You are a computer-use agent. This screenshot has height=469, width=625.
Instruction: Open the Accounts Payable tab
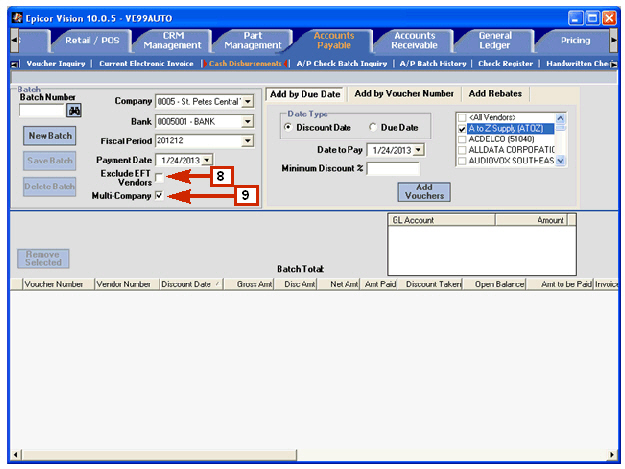point(334,40)
